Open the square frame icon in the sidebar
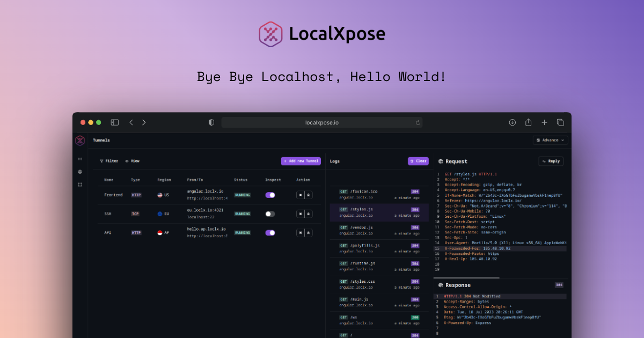Viewport: 644px width, 338px height. (x=80, y=185)
